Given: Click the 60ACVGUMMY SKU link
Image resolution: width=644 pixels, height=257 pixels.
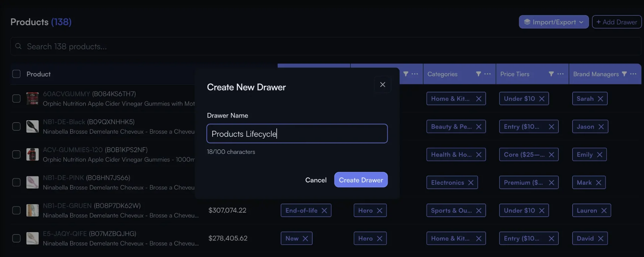Looking at the screenshot, I should pyautogui.click(x=66, y=94).
